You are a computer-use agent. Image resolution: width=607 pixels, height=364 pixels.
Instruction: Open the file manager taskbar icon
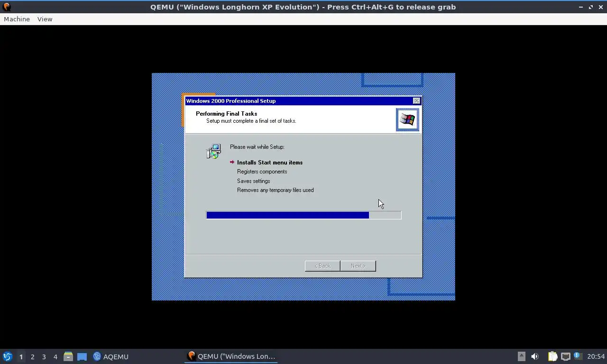tap(68, 356)
